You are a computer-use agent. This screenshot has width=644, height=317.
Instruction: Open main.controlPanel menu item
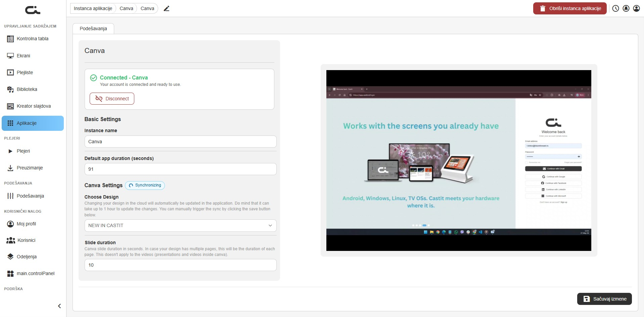point(33,273)
